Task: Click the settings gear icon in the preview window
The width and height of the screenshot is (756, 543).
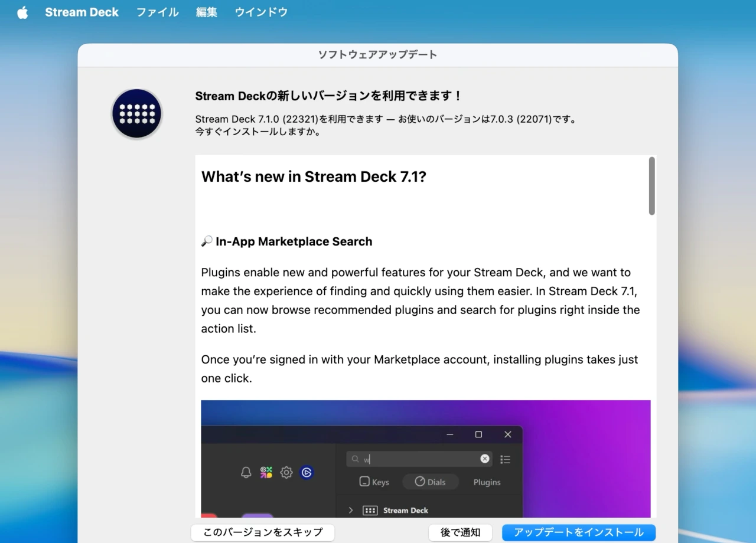Action: (x=286, y=472)
